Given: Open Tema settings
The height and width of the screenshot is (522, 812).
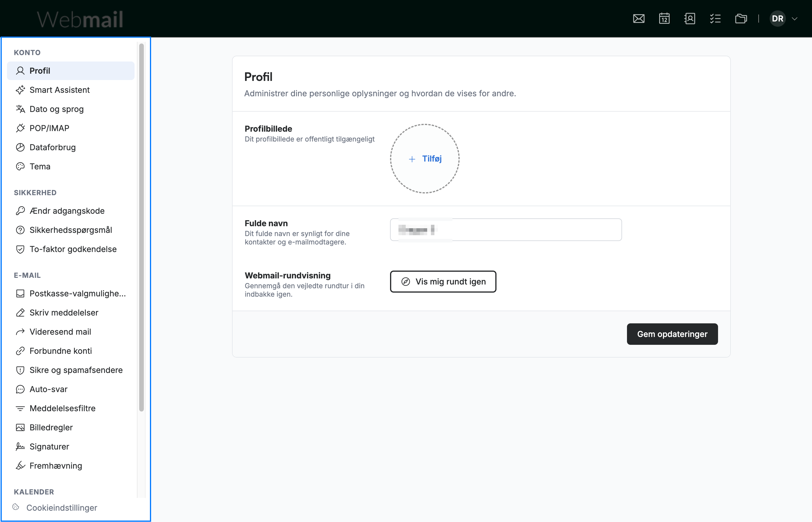Looking at the screenshot, I should point(70,166).
